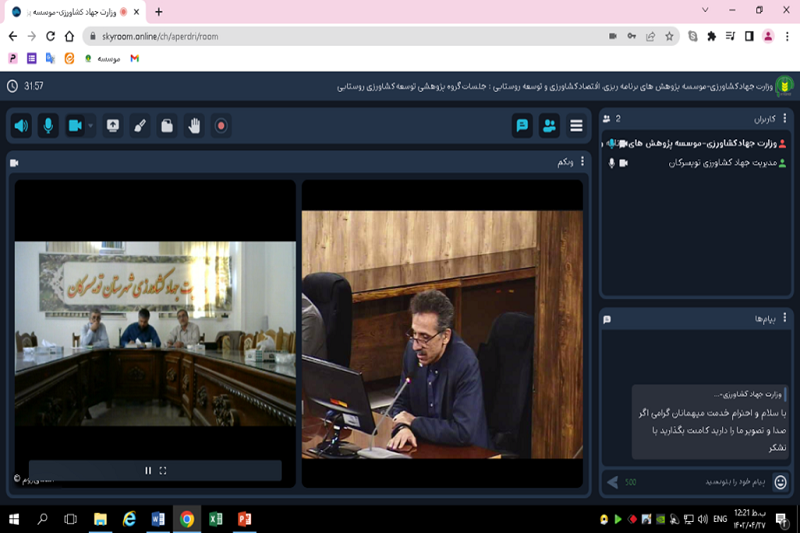Toggle the chat panel icon

(x=521, y=126)
